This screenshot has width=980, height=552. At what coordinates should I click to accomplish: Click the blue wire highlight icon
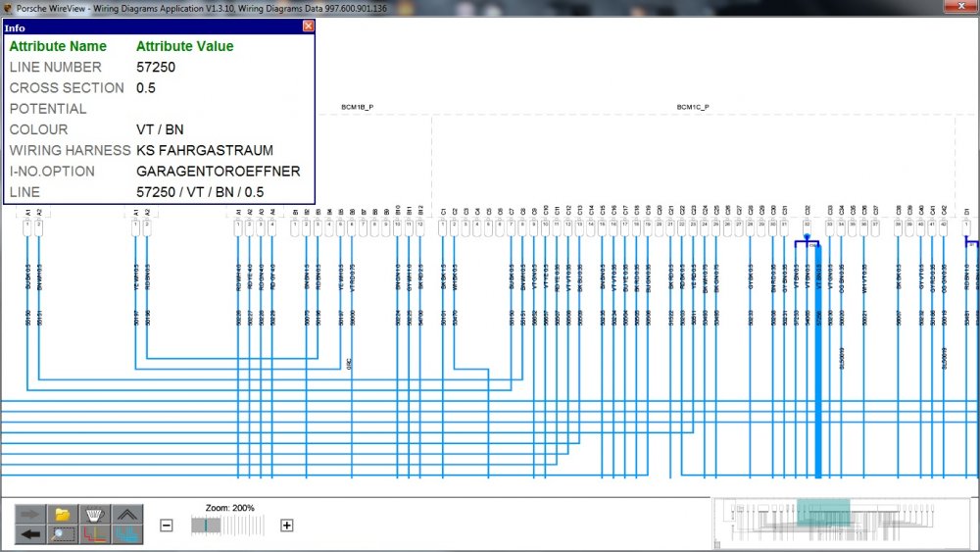[x=127, y=534]
